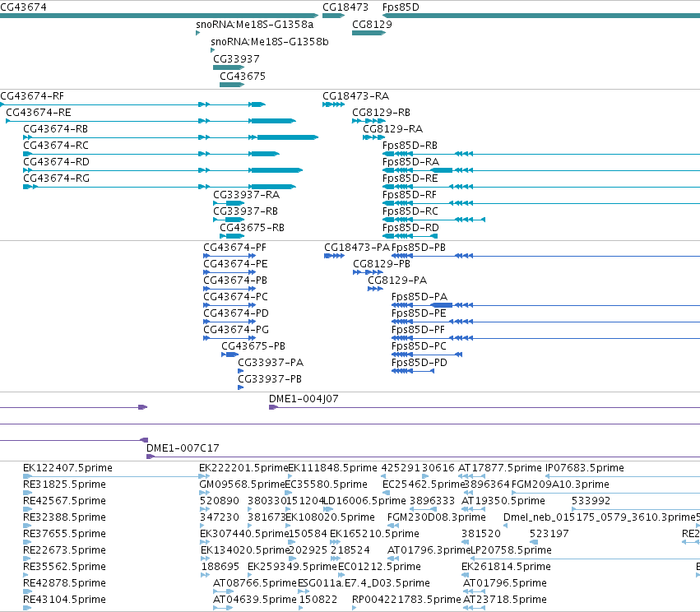700x612 pixels.
Task: Click EST AT23718.5prime label
Action: [x=505, y=600]
